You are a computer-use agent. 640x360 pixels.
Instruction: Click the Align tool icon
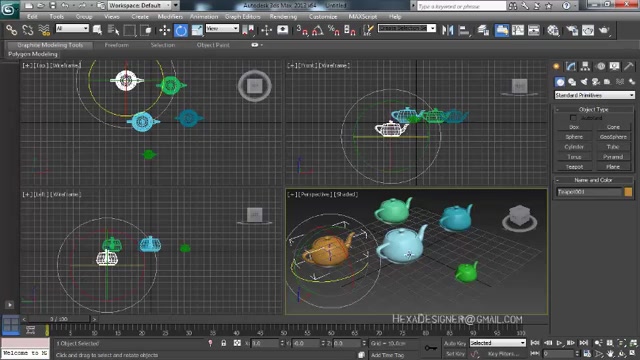click(x=464, y=30)
